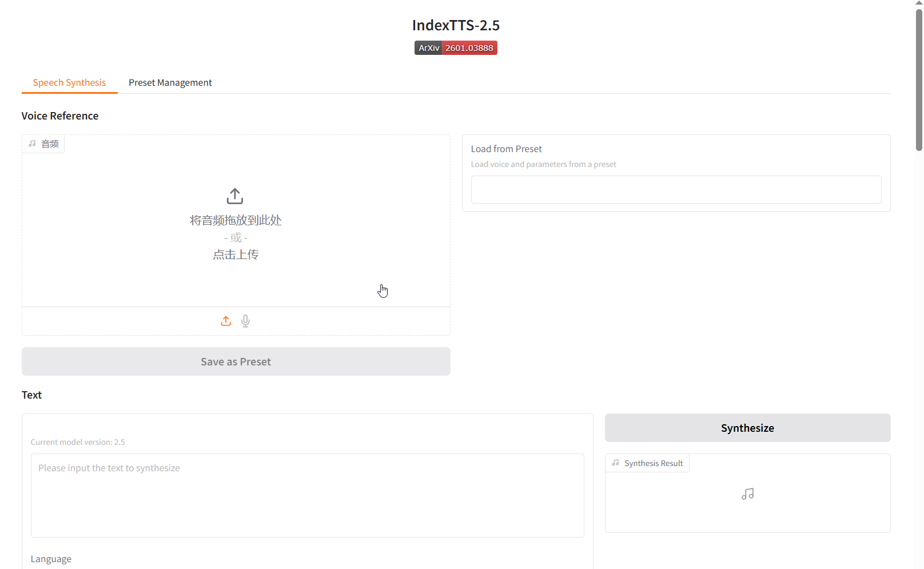Click the 将音频拖放到此处 drop area text
Screen dimensions: 924x569
tap(236, 220)
